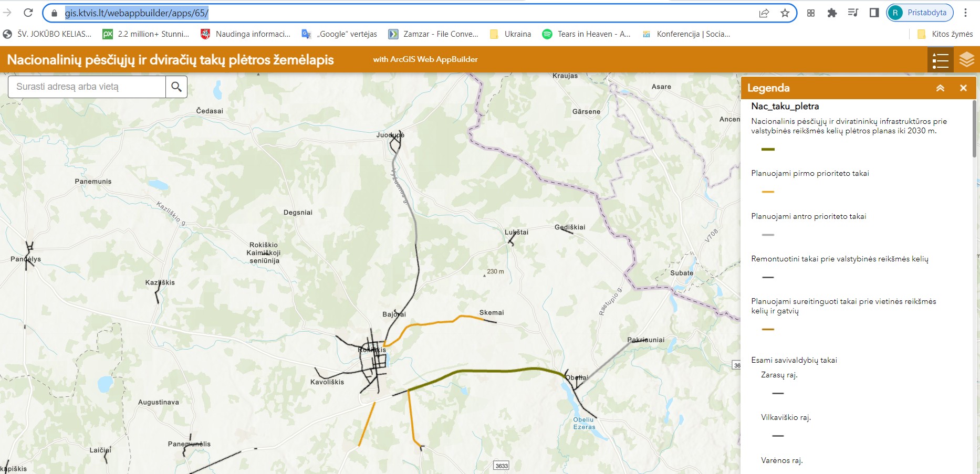Click gray swatch under 'antro prioriteto takai'

[x=768, y=235]
